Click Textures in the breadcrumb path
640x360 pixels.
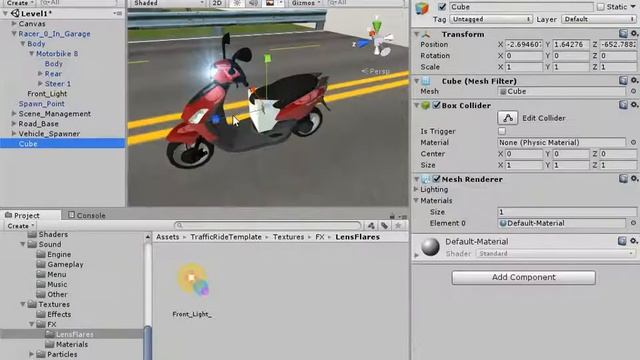coord(288,237)
